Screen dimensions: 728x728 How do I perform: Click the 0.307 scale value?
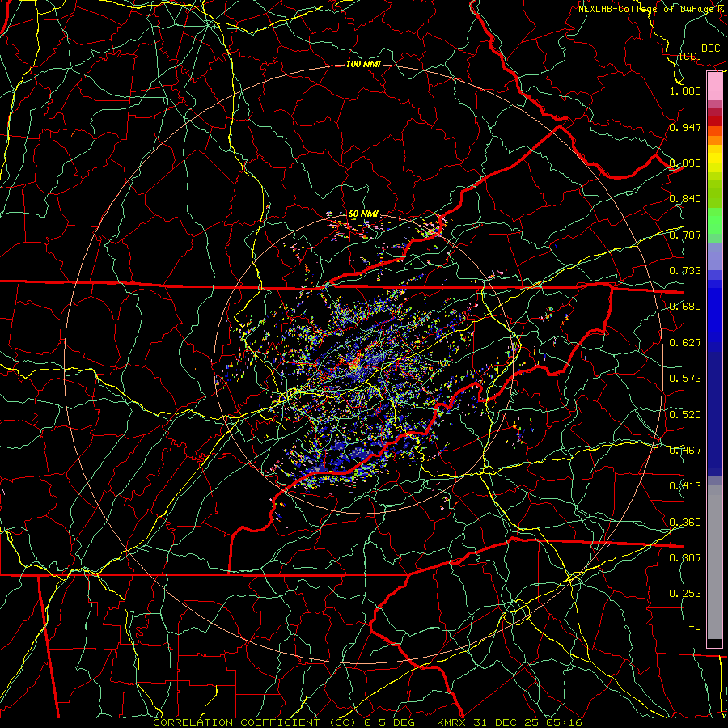[x=685, y=557]
